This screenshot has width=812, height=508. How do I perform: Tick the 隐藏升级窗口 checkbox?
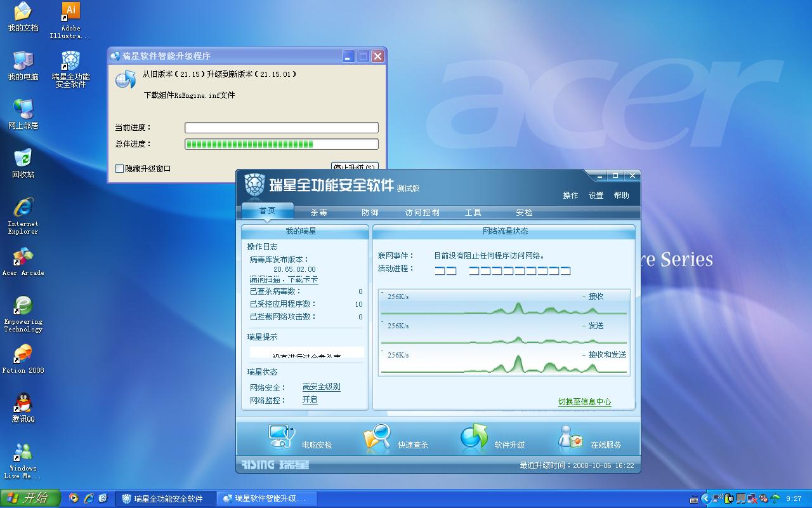[x=119, y=168]
